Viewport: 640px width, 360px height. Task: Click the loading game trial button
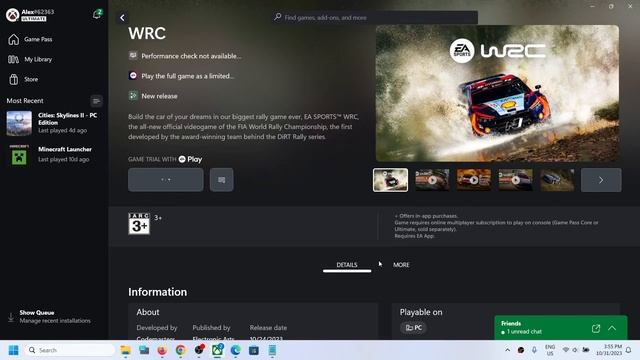pos(166,180)
